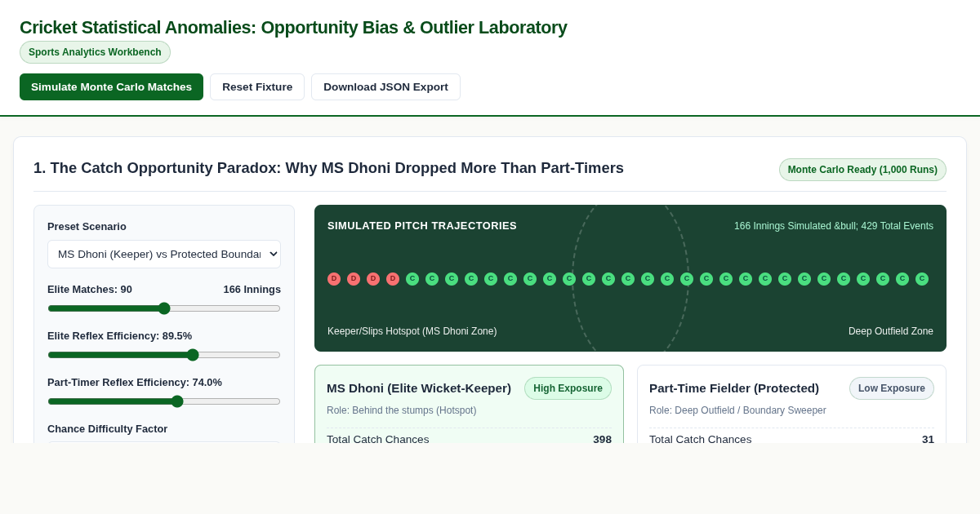Click 'Role: Deep Outfield / Boundary Sweeper' text
Viewport: 980px width, 514px height.
pos(737,410)
